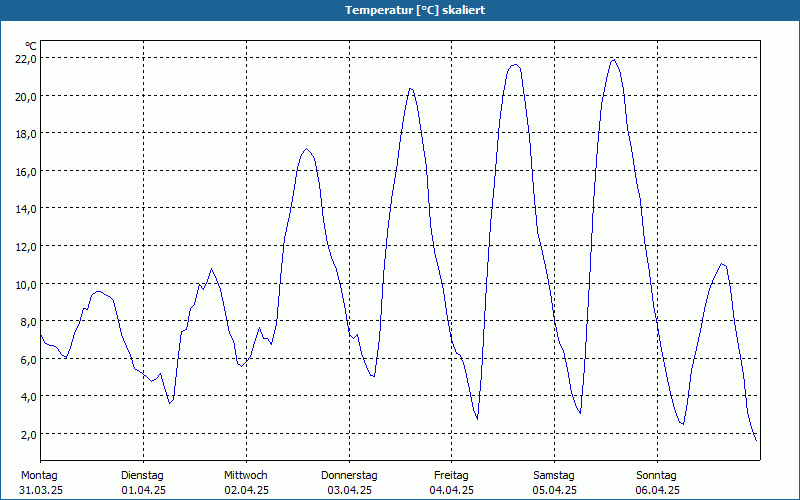The width and height of the screenshot is (800, 500).
Task: Click the Mittwoch day label
Action: click(245, 476)
